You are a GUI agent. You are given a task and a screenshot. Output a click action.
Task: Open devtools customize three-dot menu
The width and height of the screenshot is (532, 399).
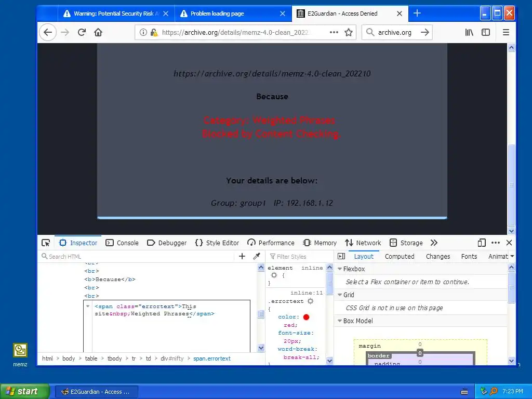496,243
